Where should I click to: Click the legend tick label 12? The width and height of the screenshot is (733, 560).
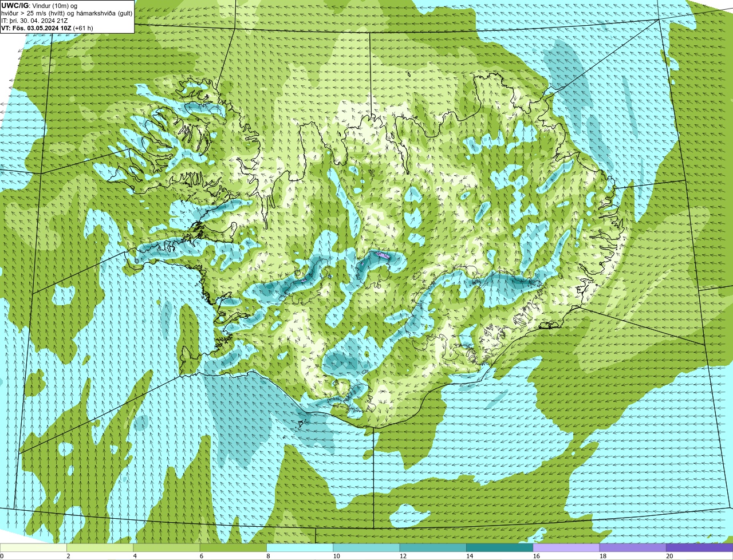click(x=403, y=556)
